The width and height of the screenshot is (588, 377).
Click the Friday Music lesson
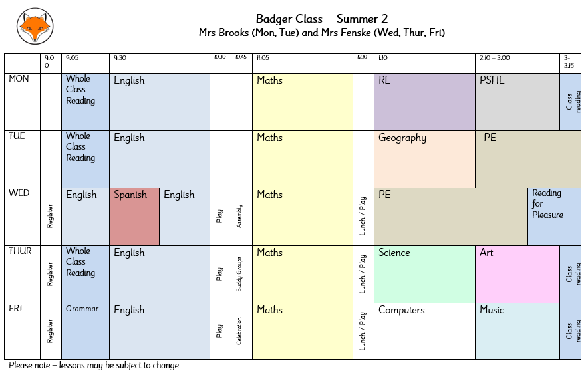pyautogui.click(x=517, y=331)
